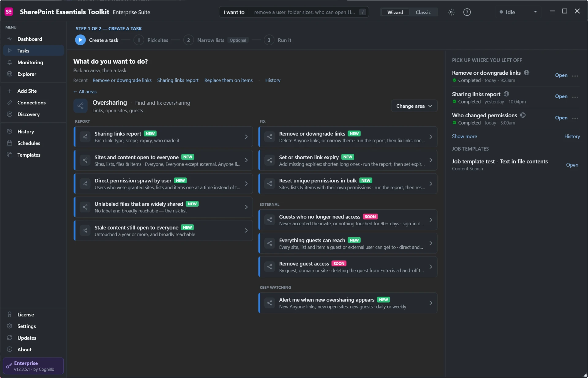The width and height of the screenshot is (588, 378).
Task: Open Add Site in the sidebar
Action: pos(33,91)
